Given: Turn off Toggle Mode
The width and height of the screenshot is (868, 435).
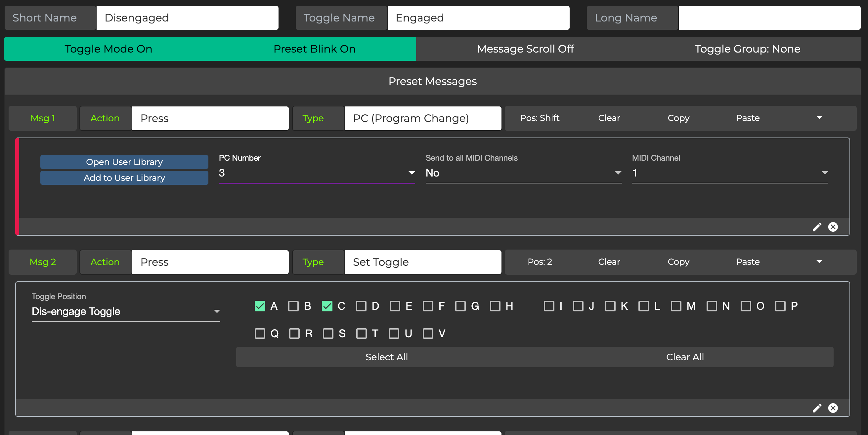Looking at the screenshot, I should click(x=108, y=49).
